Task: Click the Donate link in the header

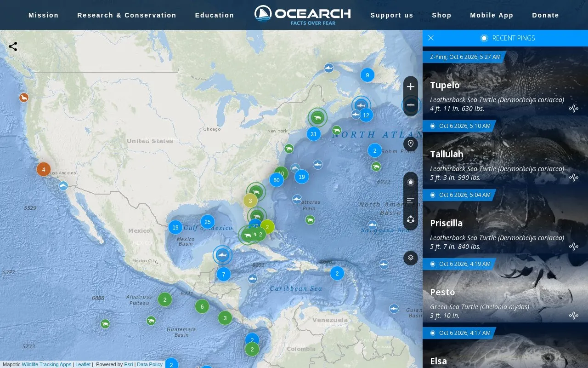Action: tap(546, 15)
